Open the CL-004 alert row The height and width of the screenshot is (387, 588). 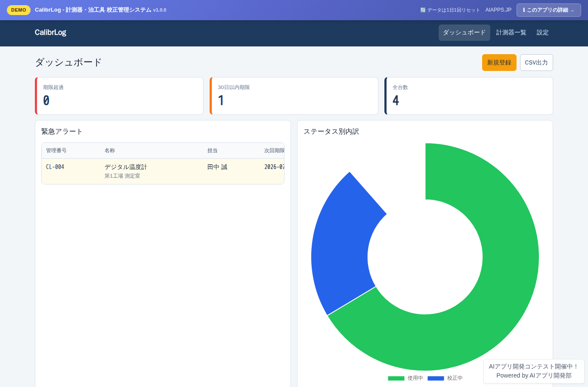(163, 171)
